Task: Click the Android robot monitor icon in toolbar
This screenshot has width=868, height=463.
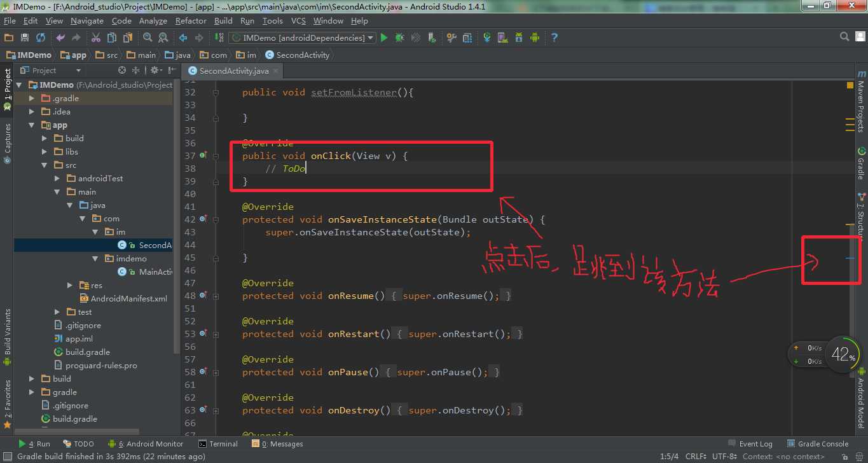Action: tap(535, 38)
